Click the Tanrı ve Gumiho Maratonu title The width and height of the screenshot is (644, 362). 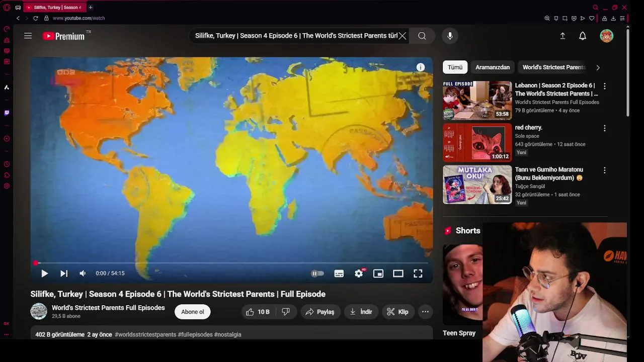(x=549, y=174)
